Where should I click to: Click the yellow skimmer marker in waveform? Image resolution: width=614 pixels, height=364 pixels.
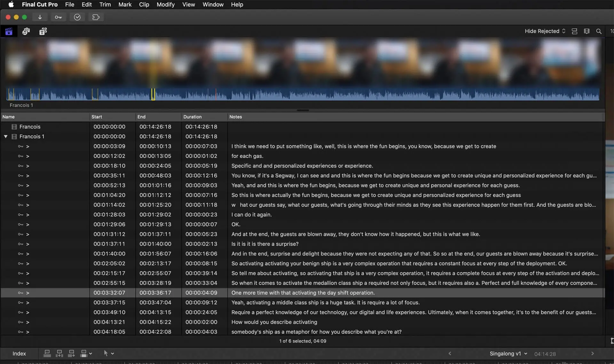pos(153,94)
